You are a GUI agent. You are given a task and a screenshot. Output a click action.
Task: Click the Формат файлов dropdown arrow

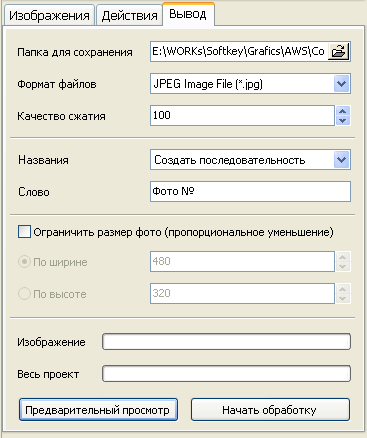(341, 84)
